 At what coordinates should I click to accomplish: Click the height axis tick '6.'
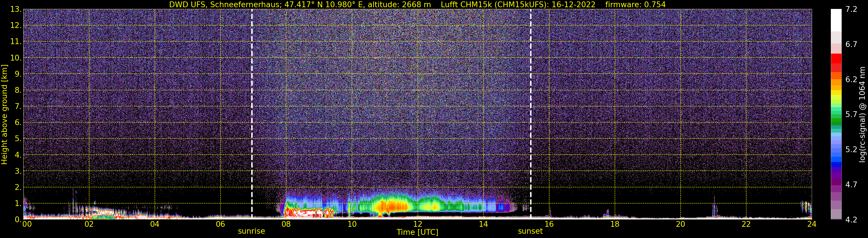point(18,123)
